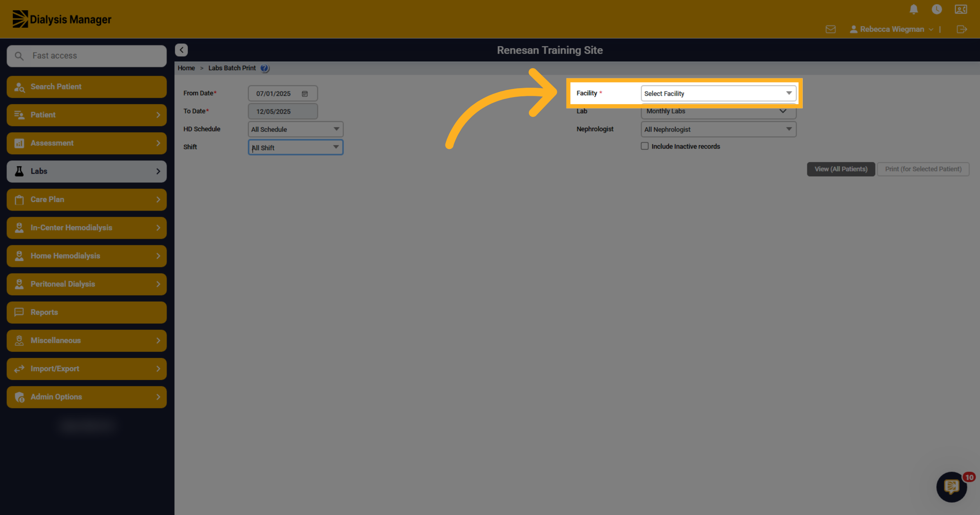
Task: Click the Fast access search magnifier icon
Action: [x=19, y=56]
